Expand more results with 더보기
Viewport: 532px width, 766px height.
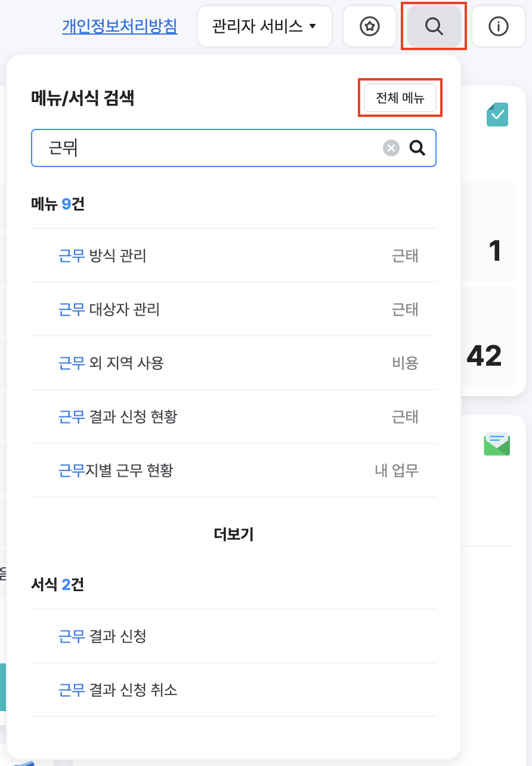tap(234, 534)
